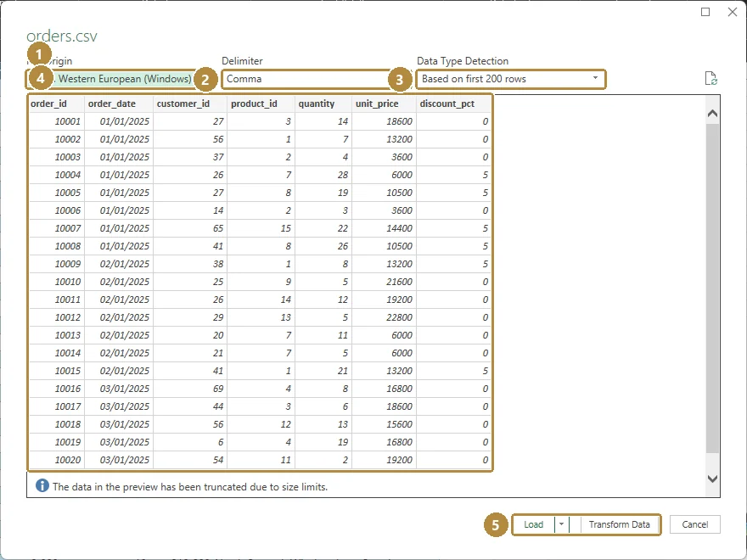This screenshot has width=747, height=560.
Task: Click the cell with order_id 10007
Action: coord(57,228)
